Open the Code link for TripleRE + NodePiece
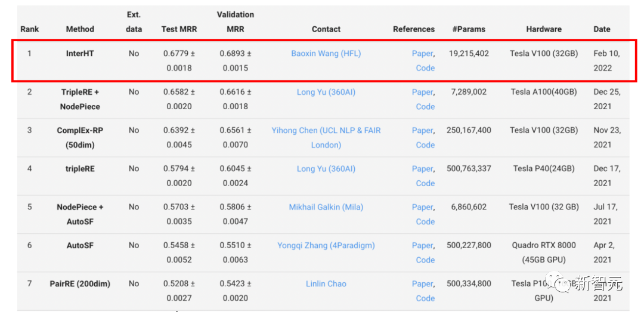This screenshot has height=312, width=644. pos(425,106)
